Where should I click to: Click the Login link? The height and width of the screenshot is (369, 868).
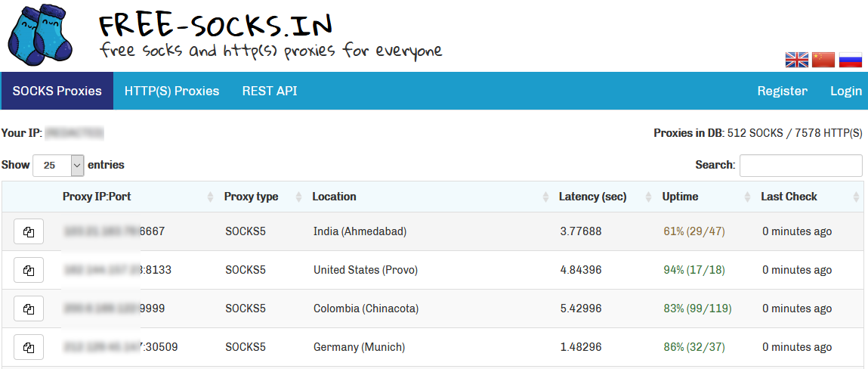pos(845,91)
